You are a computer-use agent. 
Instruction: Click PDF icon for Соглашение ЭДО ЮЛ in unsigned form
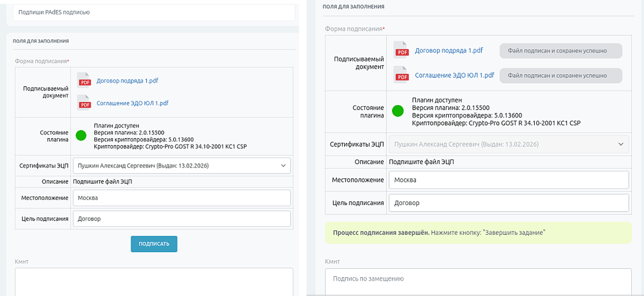84,103
